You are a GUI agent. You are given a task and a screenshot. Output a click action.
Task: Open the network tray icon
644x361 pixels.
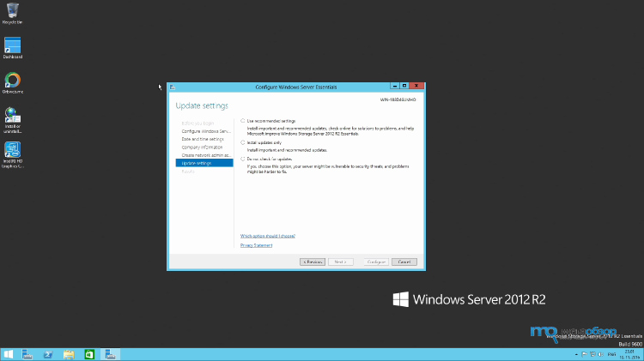592,354
